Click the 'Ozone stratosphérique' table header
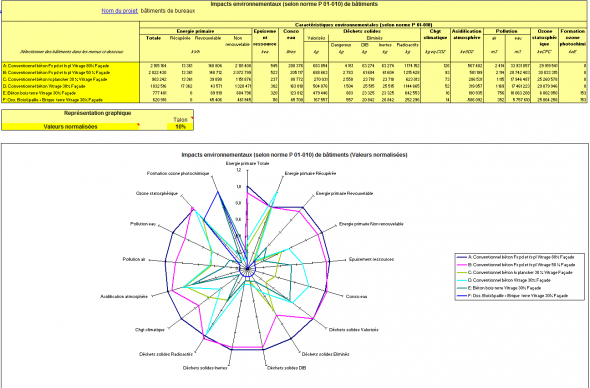 545,38
